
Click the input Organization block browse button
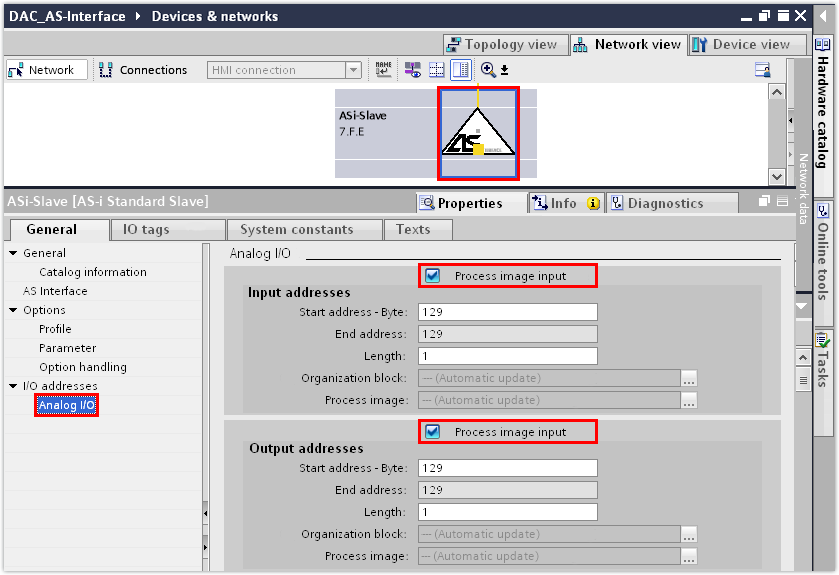pos(688,378)
